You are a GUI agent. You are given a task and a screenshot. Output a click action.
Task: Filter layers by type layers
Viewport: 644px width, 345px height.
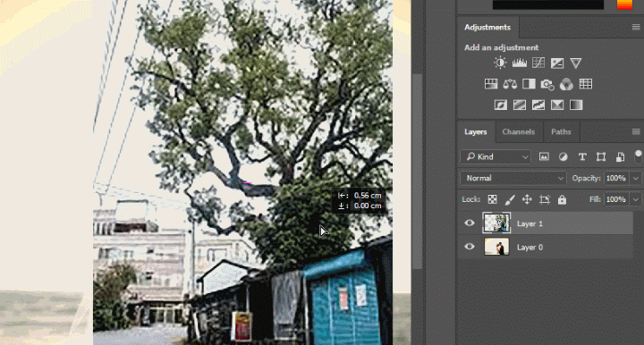[x=582, y=156]
